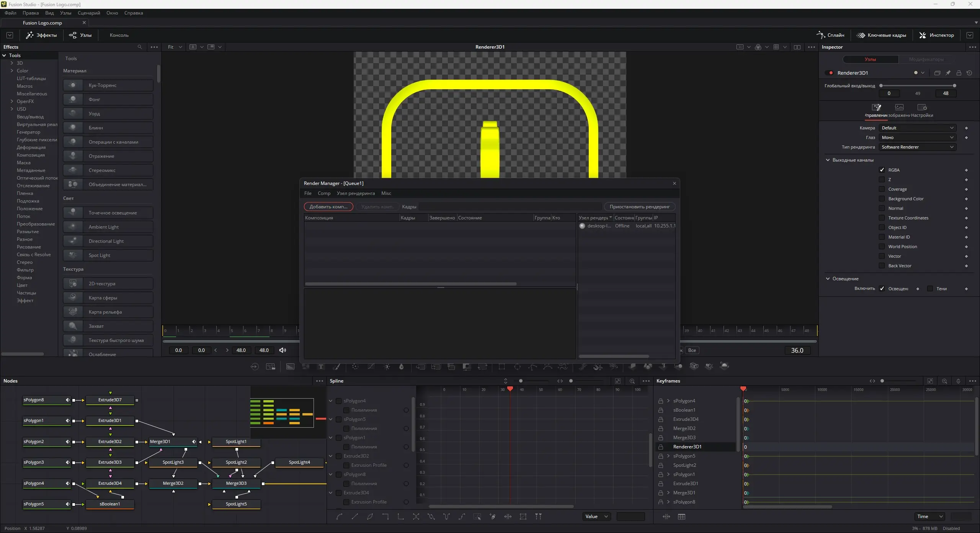Open the Камера Default dropdown
This screenshot has height=533, width=980.
(x=917, y=128)
